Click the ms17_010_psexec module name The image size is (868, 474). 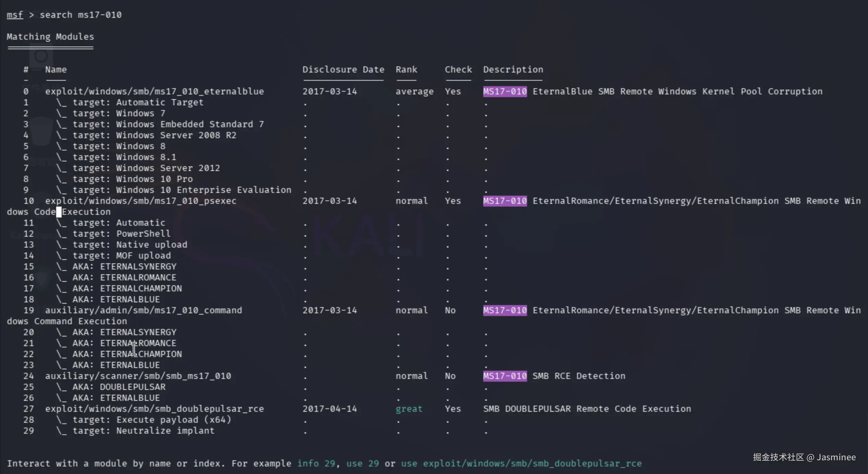pyautogui.click(x=141, y=201)
